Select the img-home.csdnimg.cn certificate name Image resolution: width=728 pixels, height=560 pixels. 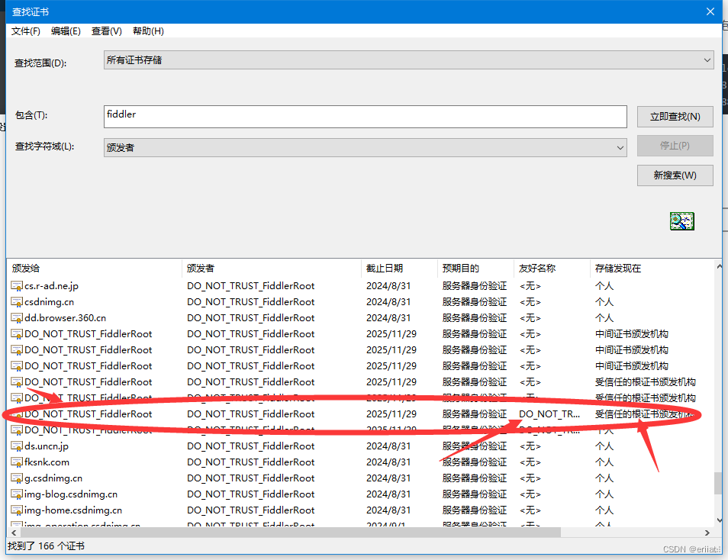[73, 510]
